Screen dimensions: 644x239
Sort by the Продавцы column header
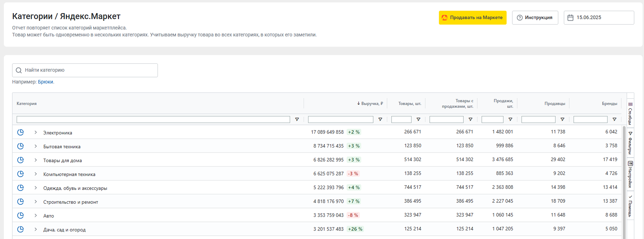point(555,104)
